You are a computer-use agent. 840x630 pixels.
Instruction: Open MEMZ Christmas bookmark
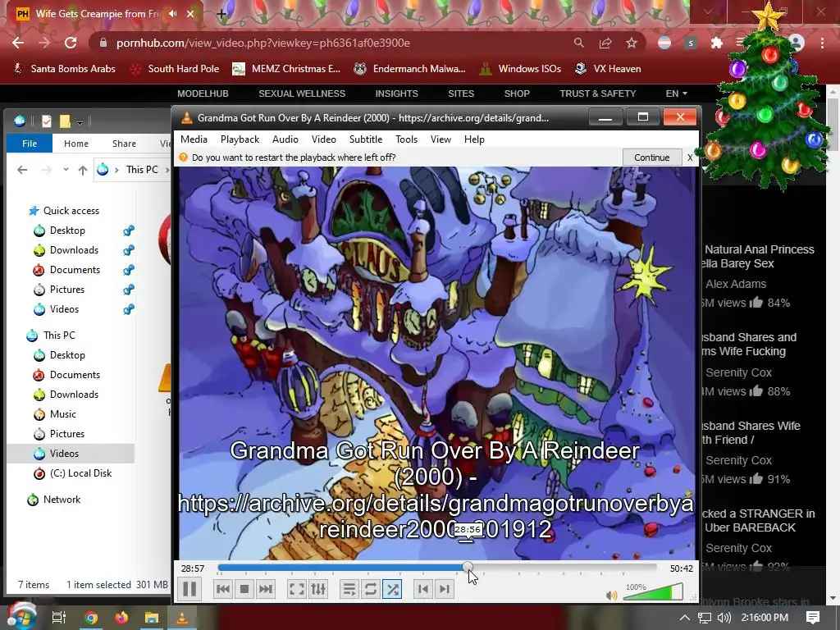pyautogui.click(x=286, y=69)
